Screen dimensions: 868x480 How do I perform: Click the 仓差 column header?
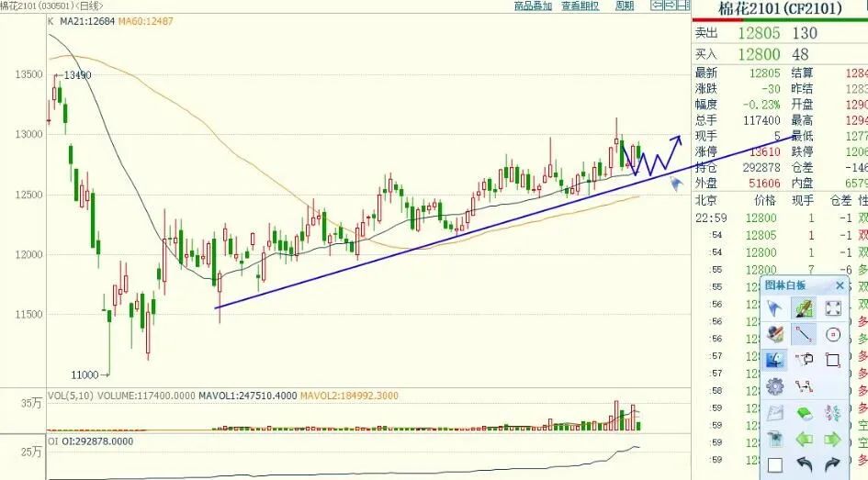click(x=840, y=200)
